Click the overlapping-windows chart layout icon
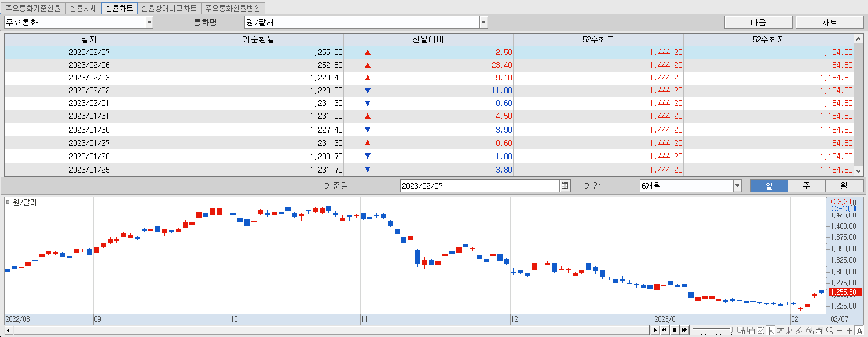The height and width of the screenshot is (337, 868). point(752,331)
